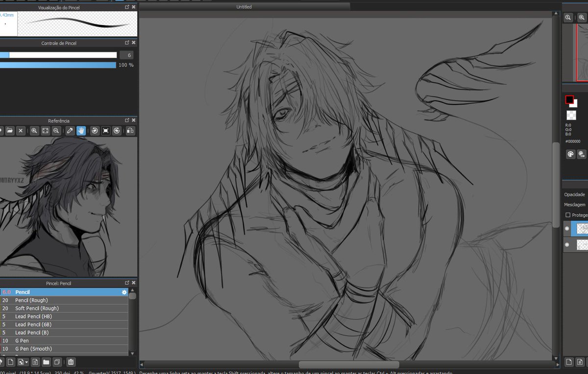Image resolution: width=588 pixels, height=374 pixels.
Task: Toggle visibility of the bottom layer
Action: click(567, 244)
